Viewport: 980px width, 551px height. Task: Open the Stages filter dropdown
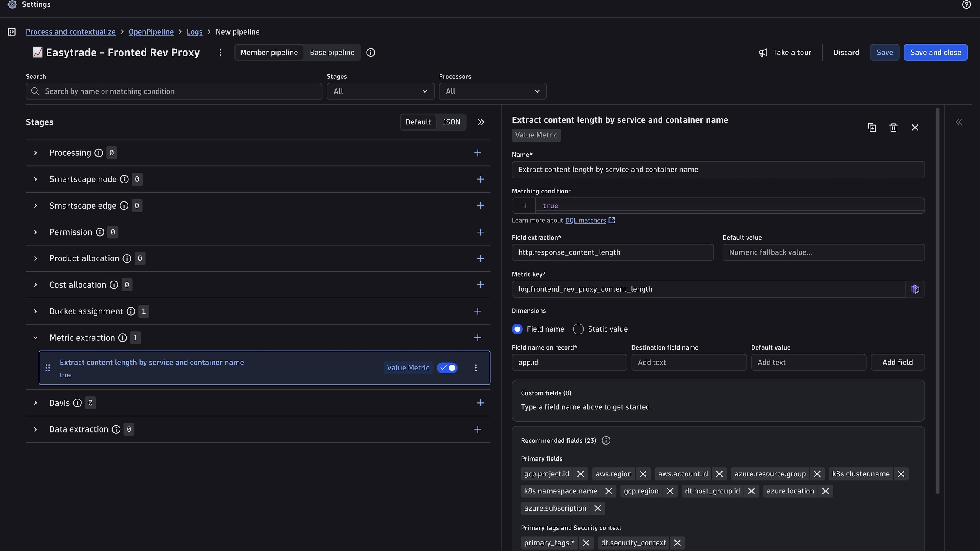pyautogui.click(x=380, y=91)
